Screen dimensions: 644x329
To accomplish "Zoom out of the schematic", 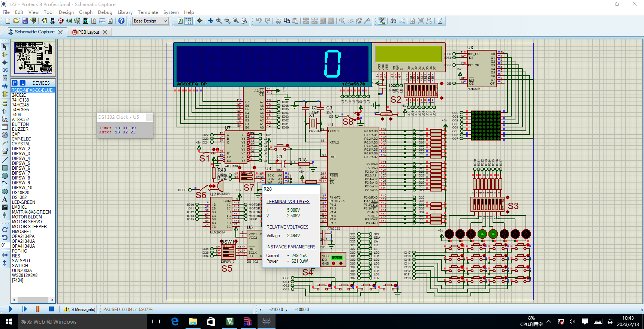I will [x=227, y=21].
